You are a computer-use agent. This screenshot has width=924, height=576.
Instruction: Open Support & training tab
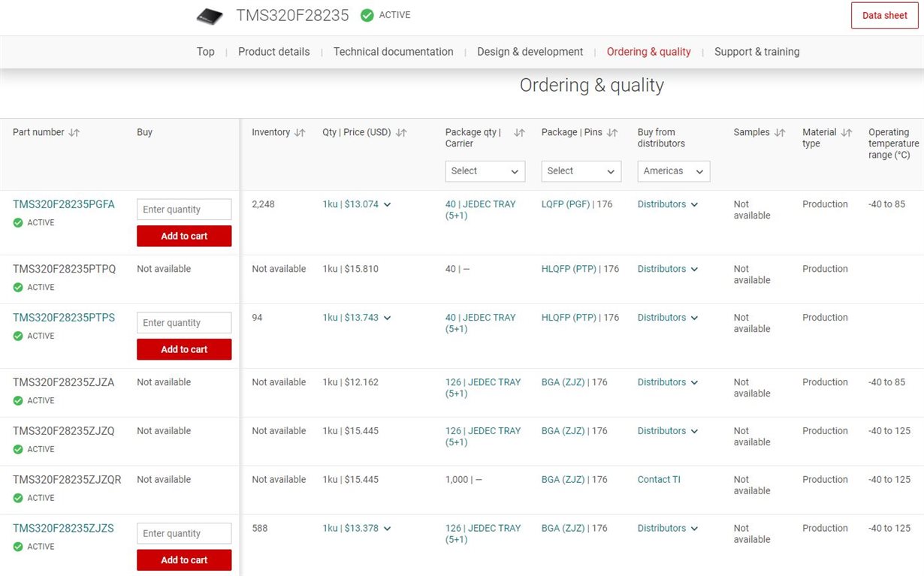(757, 52)
